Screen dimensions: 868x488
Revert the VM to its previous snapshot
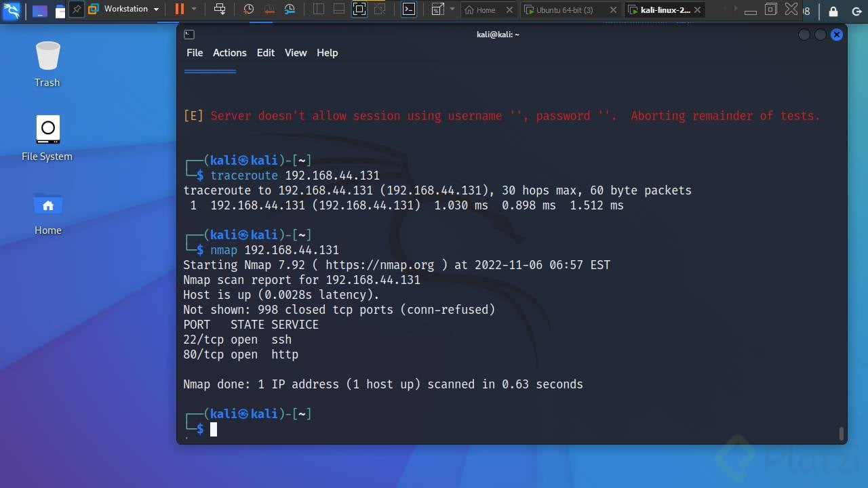269,9
